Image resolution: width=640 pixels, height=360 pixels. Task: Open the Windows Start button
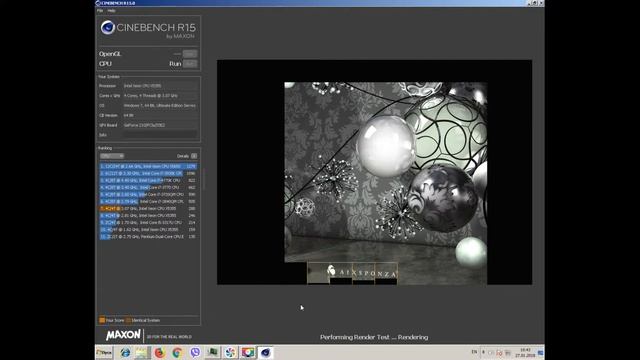click(104, 352)
